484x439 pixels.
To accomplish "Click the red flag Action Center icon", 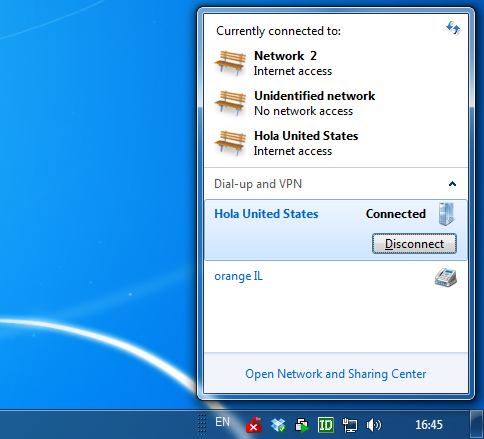I will 254,425.
